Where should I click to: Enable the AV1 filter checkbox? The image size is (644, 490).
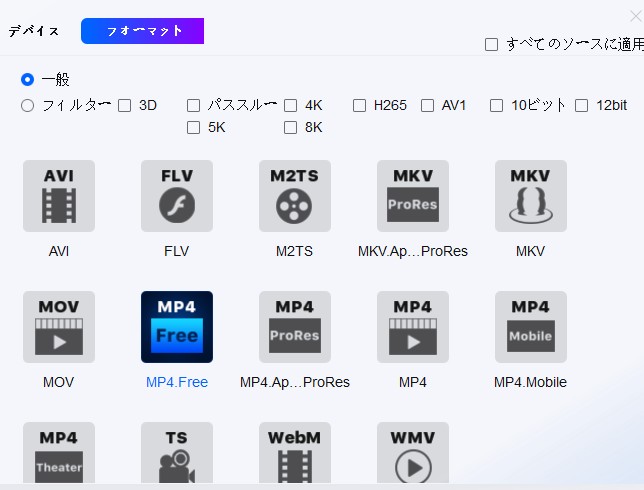coord(428,106)
